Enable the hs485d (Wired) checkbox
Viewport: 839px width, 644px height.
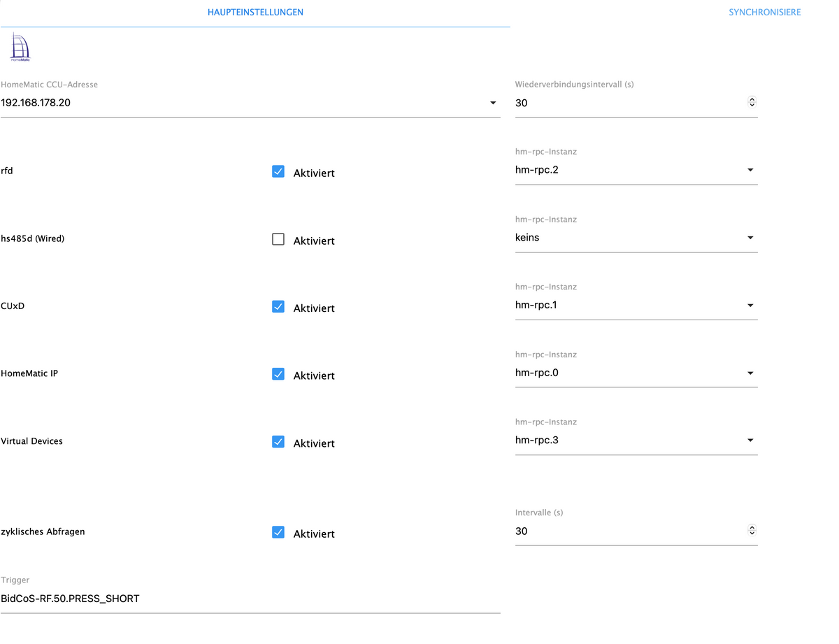(278, 239)
